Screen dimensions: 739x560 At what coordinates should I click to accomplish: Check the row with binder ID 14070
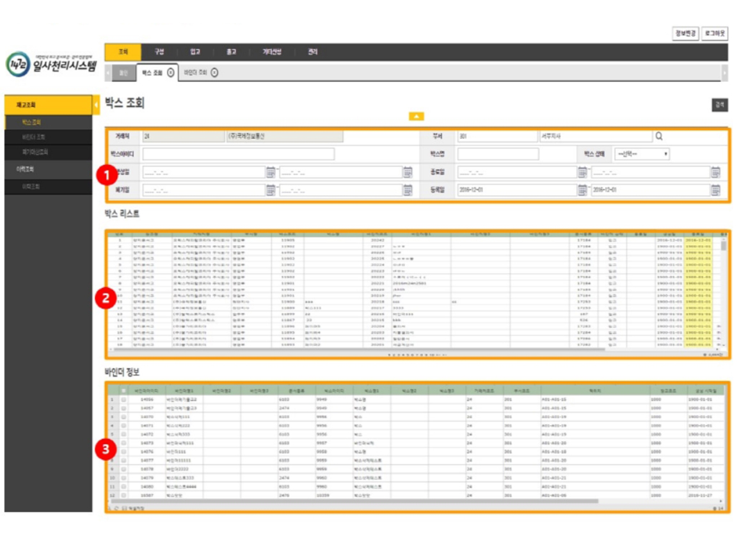(123, 417)
